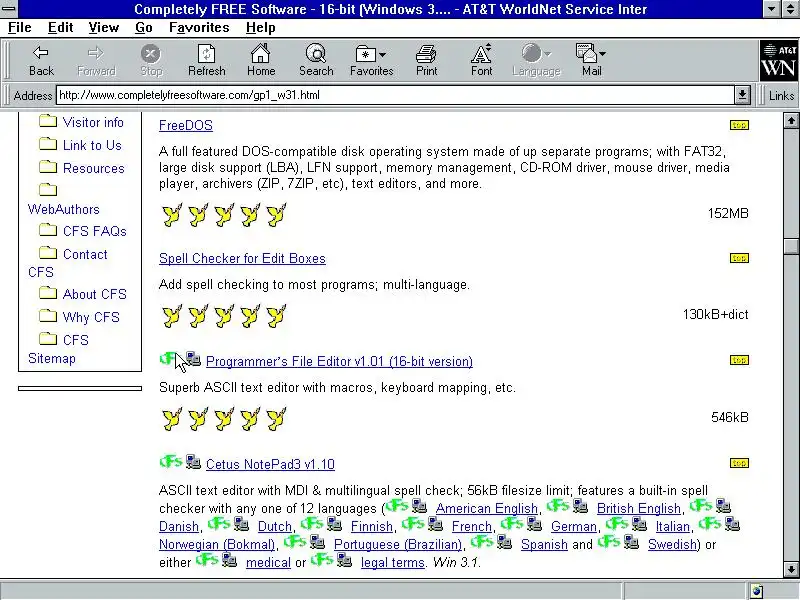The width and height of the screenshot is (800, 600).
Task: Click the CFS FAQs folder icon
Action: coord(48,230)
